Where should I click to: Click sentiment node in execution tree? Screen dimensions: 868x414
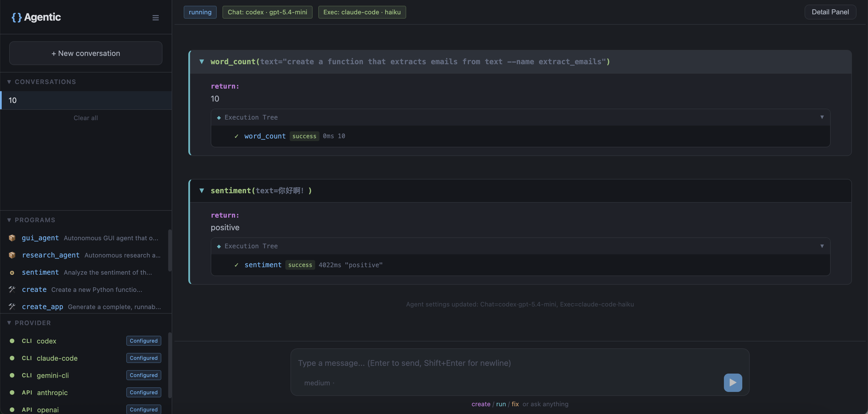263,265
